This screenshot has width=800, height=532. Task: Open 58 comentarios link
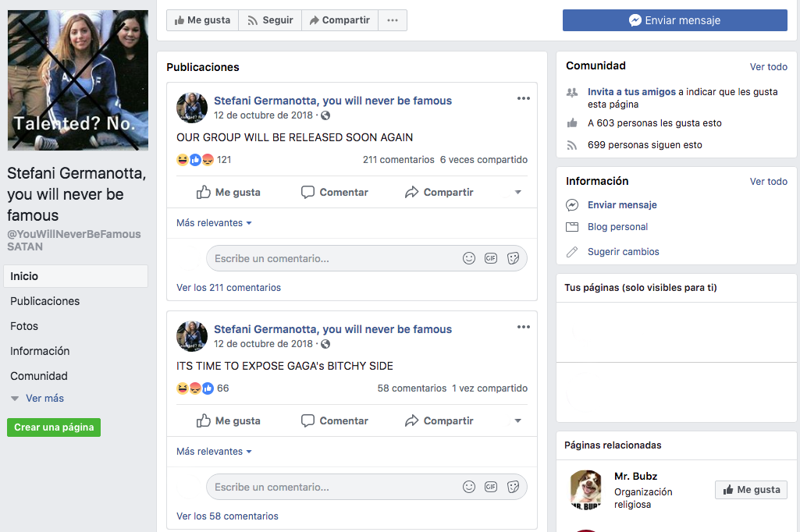[x=412, y=388]
